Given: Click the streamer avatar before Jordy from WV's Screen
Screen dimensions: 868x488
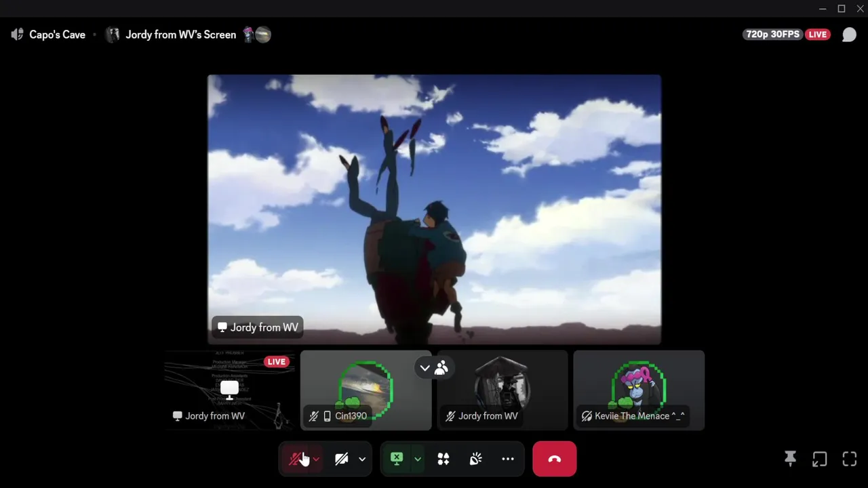Looking at the screenshot, I should [113, 35].
